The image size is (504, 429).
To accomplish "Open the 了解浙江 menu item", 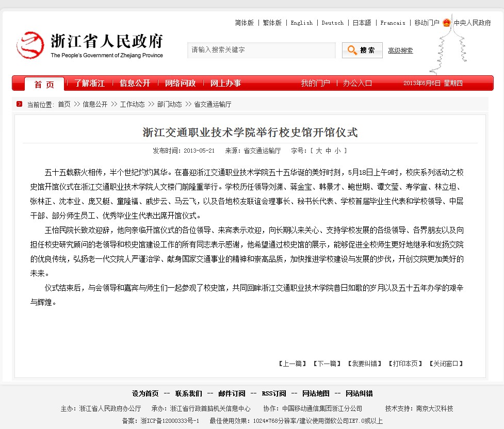I will click(x=89, y=84).
